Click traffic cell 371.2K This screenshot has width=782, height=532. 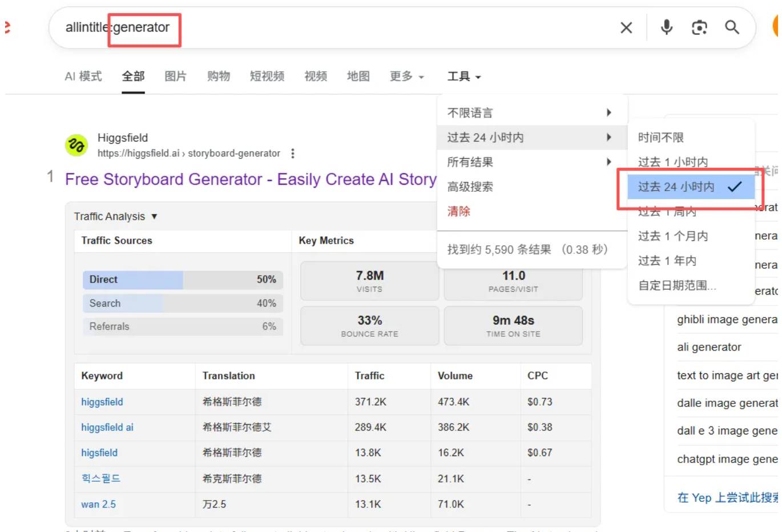[370, 402]
